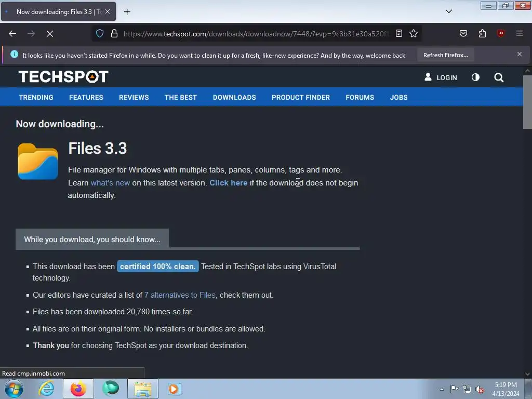Follow the "what's new" link
The image size is (532, 399).
coord(110,183)
